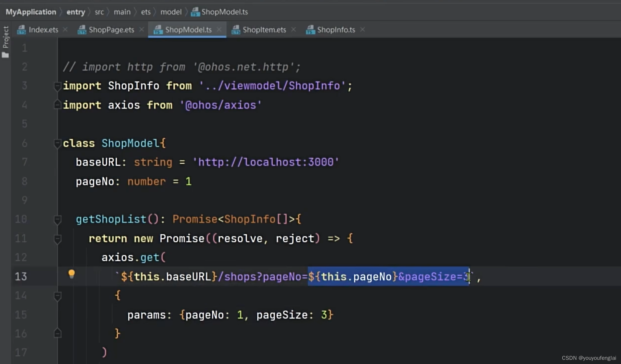Image resolution: width=621 pixels, height=364 pixels.
Task: Click the baseURL property declaration line 7
Action: click(207, 162)
